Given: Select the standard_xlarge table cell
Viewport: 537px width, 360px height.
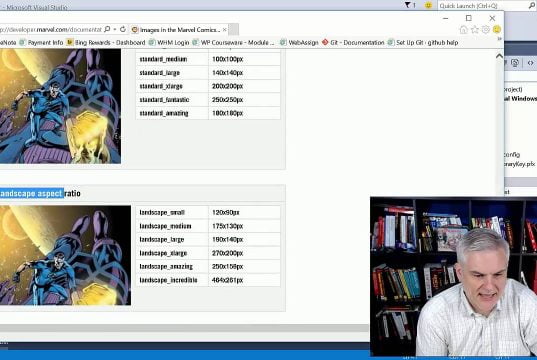Looking at the screenshot, I should pos(172,86).
